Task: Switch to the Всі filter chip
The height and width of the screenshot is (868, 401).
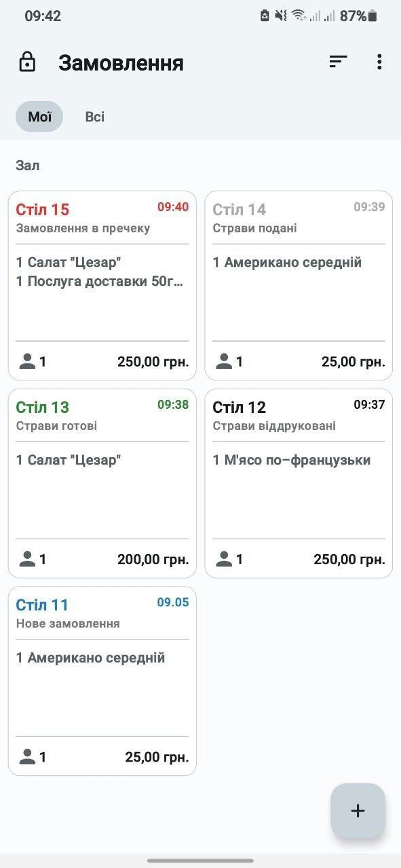Action: [x=95, y=117]
